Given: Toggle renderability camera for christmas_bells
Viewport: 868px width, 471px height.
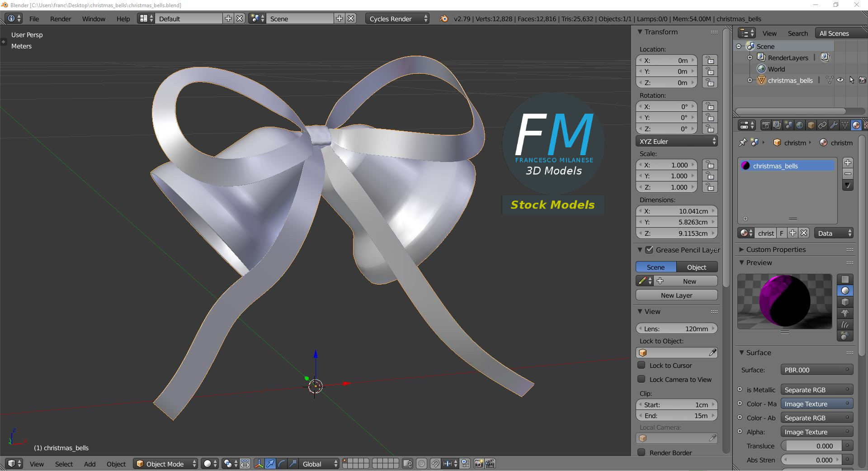Looking at the screenshot, I should 863,80.
